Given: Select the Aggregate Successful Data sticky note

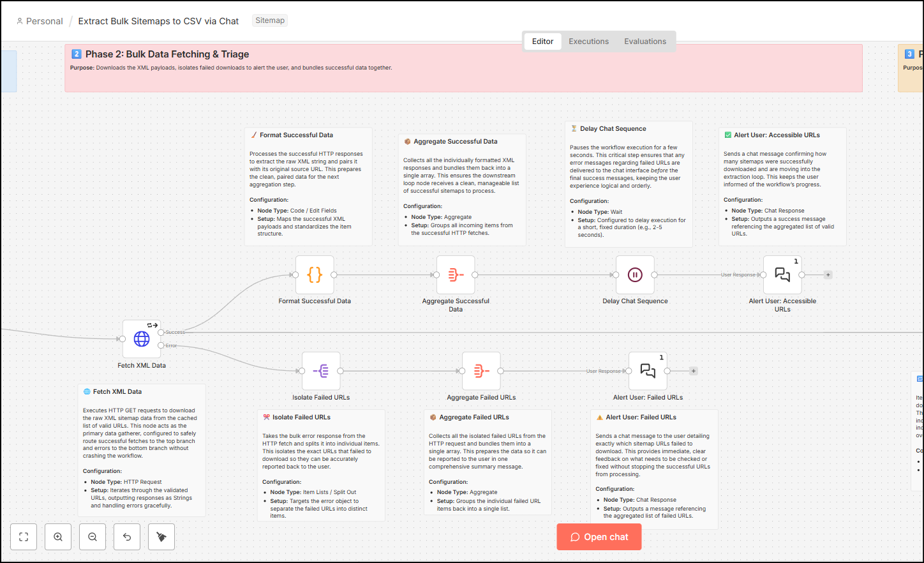Looking at the screenshot, I should coord(462,190).
